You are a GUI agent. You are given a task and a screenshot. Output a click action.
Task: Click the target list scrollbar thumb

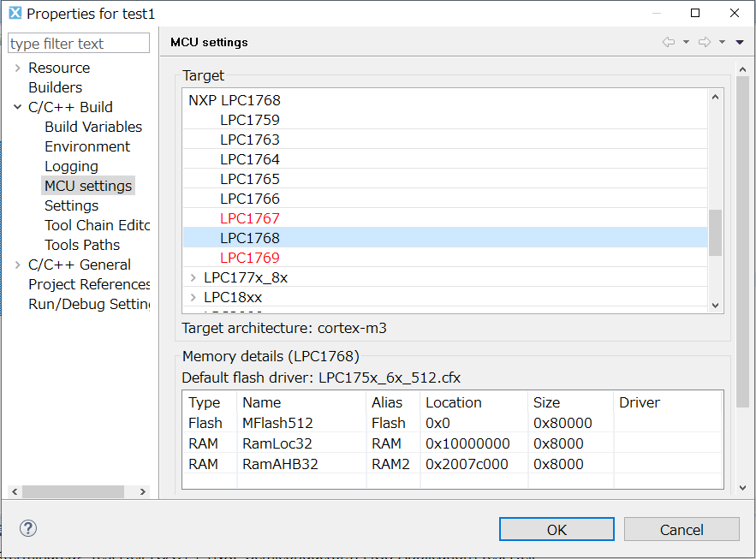point(715,233)
